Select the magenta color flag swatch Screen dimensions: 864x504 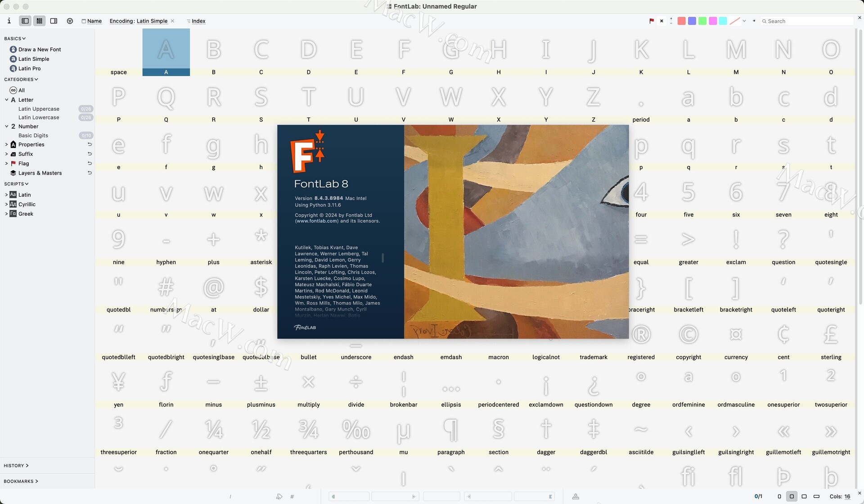713,21
